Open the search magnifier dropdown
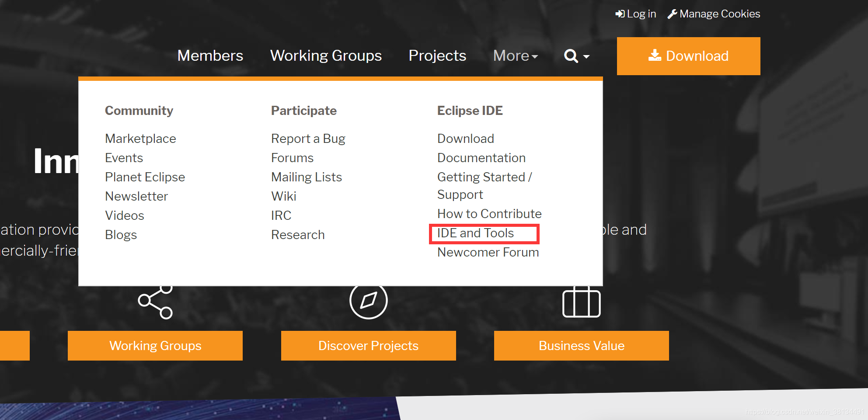The width and height of the screenshot is (868, 420). 577,56
